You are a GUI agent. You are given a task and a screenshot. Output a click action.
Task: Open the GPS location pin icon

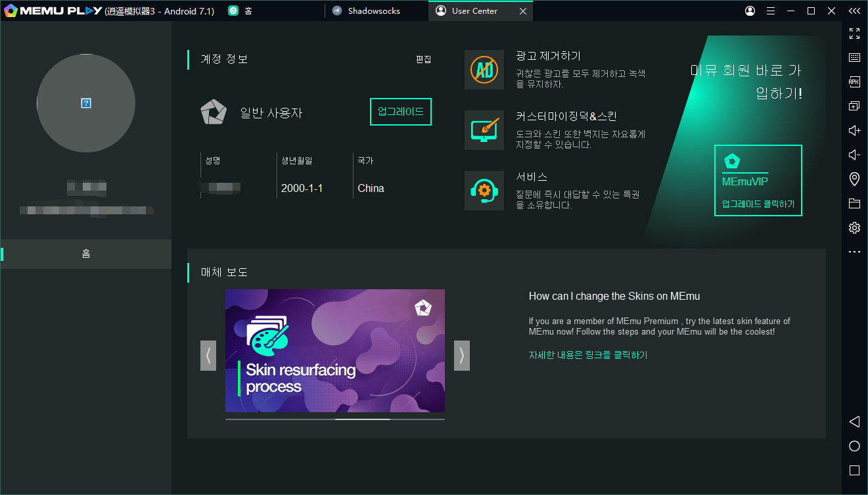click(854, 179)
